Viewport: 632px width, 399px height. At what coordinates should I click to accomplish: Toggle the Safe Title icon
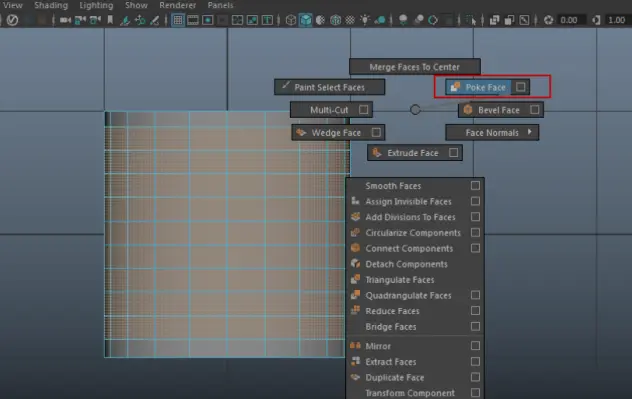tap(267, 20)
